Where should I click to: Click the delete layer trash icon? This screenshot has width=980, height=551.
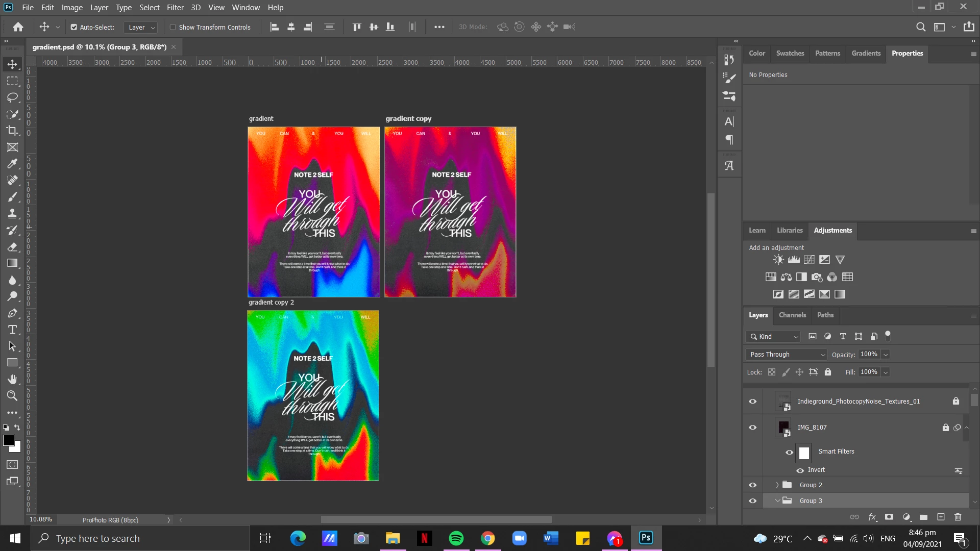(958, 517)
